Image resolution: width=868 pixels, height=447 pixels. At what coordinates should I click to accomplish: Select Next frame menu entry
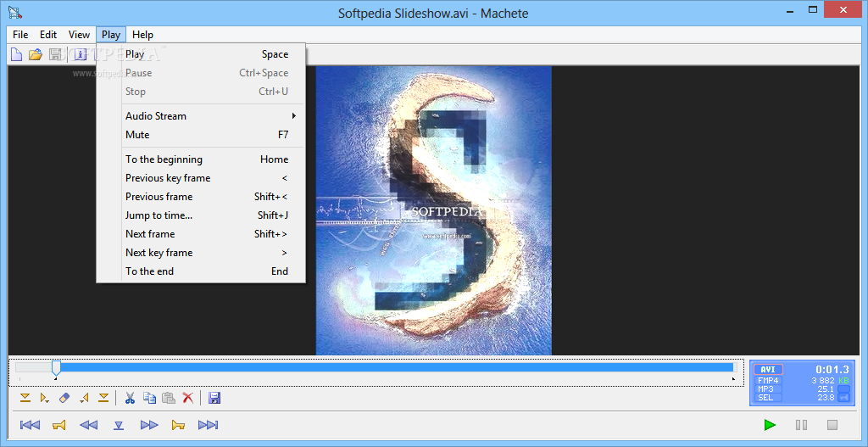[x=201, y=234]
